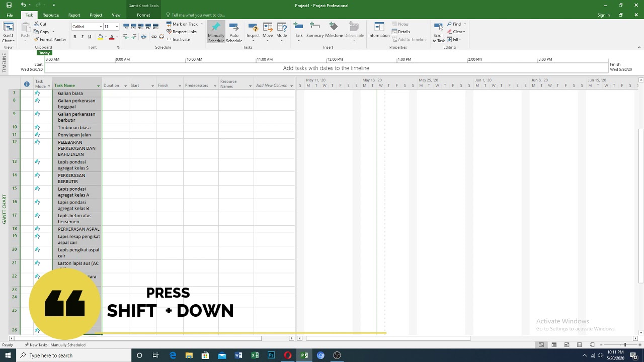The width and height of the screenshot is (644, 362).
Task: Open the Format tab
Action: 143,15
